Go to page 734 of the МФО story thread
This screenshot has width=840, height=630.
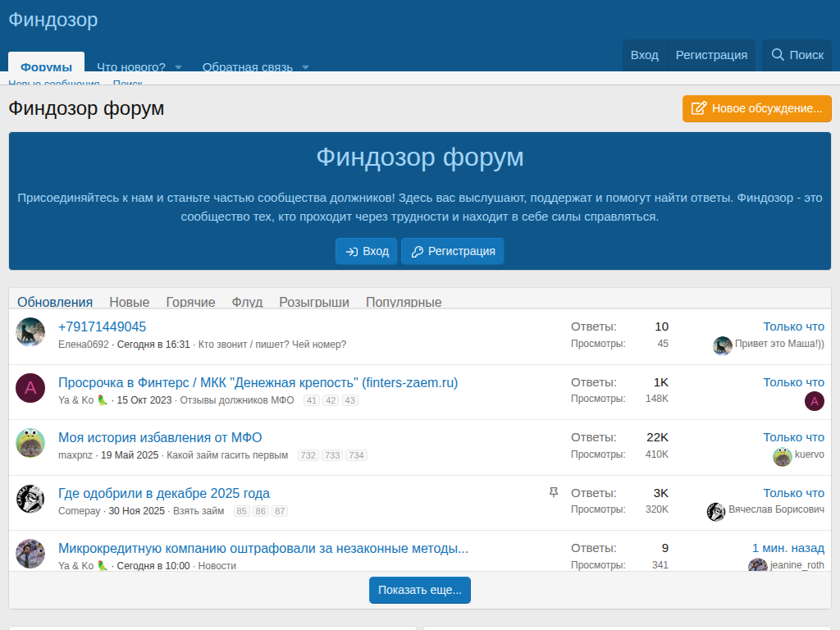click(356, 455)
